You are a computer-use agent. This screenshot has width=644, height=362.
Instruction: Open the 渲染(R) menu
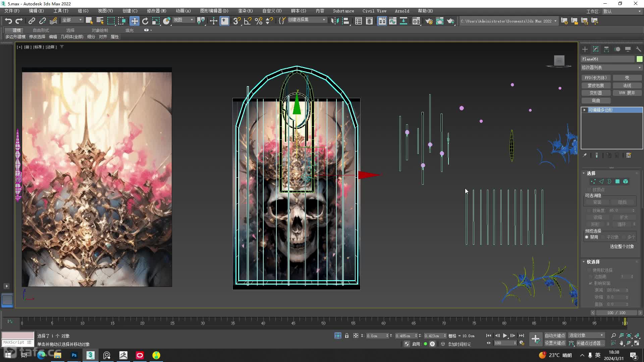(245, 11)
